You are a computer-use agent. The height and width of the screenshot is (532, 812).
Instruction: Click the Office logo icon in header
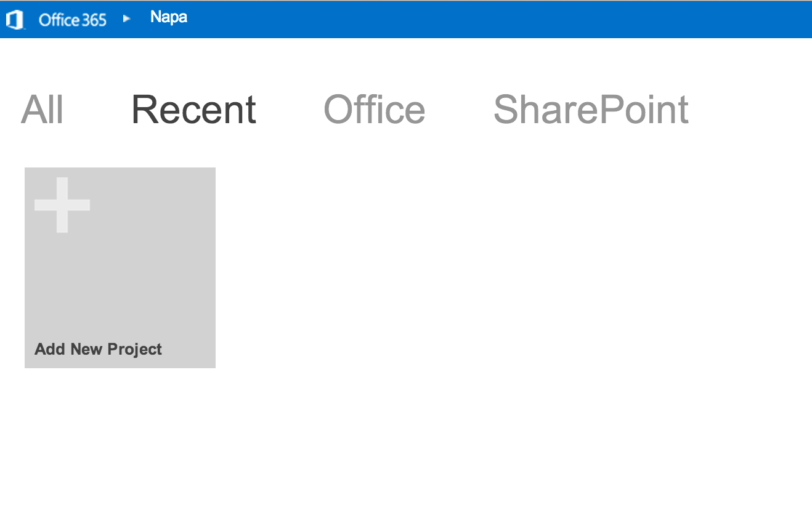click(14, 20)
